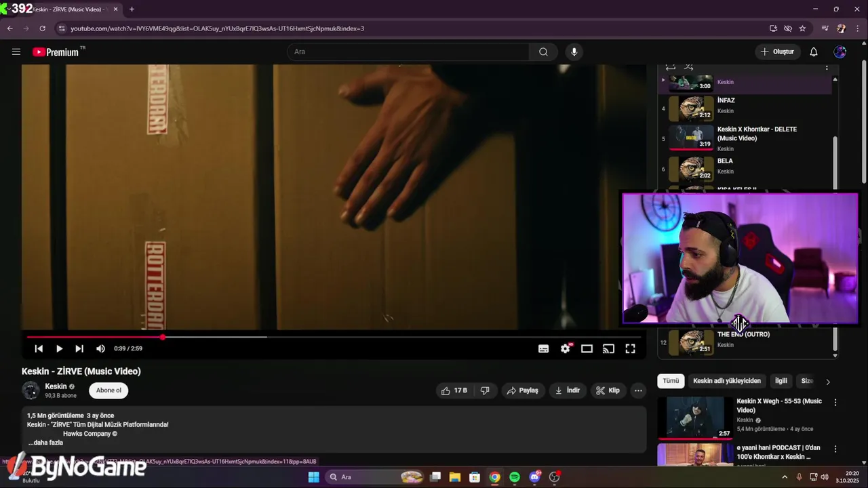This screenshot has height=488, width=868.
Task: Share the video via Paylaş
Action: coord(522,390)
